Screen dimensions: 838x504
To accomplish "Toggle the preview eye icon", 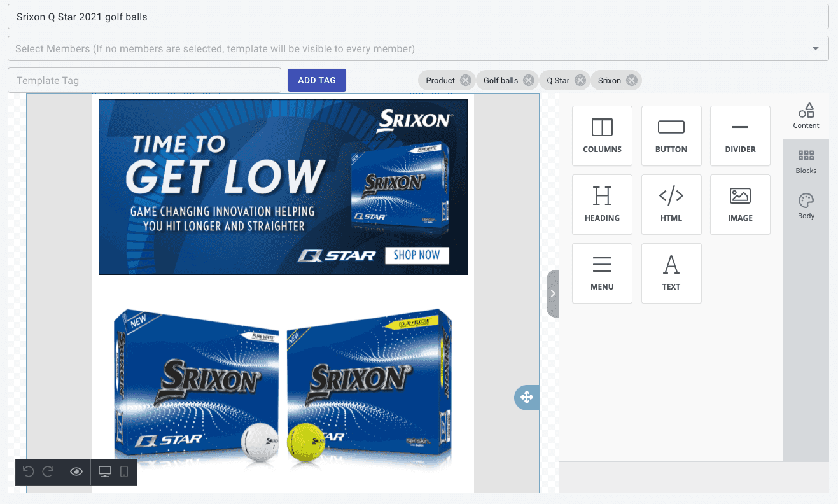I will 76,472.
